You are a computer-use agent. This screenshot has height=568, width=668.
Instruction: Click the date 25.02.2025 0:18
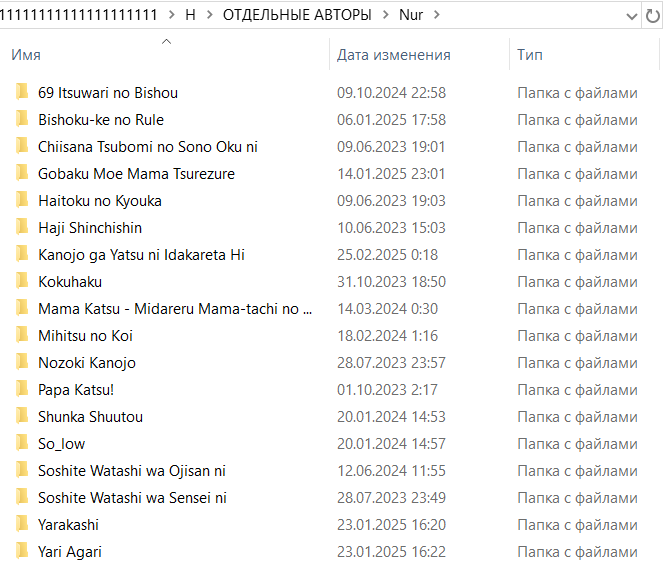pos(387,255)
